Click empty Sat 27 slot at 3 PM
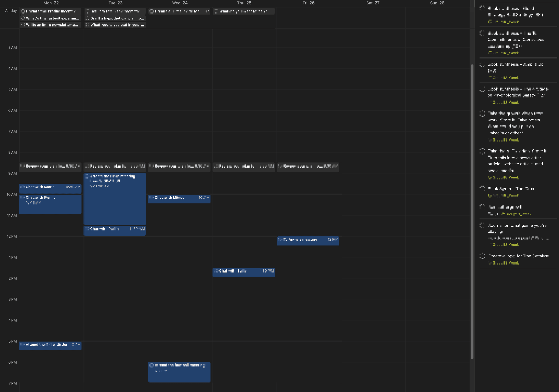The height and width of the screenshot is (392, 559). click(373, 310)
